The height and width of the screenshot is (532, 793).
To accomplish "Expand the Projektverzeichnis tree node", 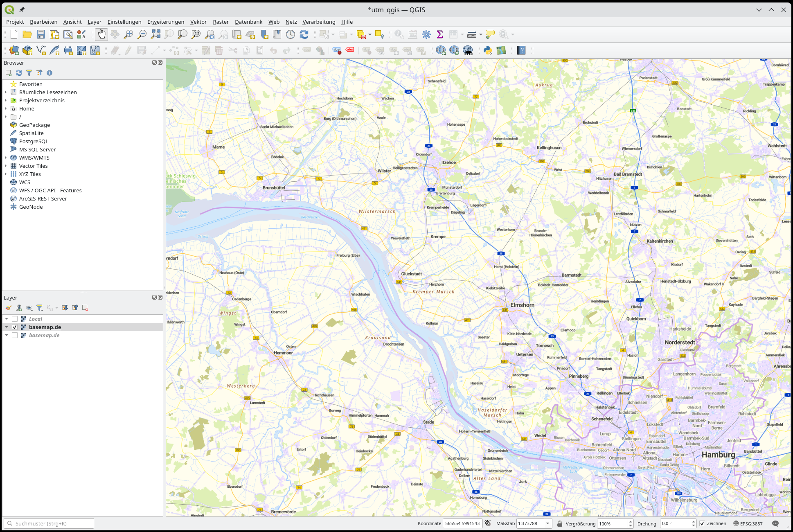I will click(6, 100).
